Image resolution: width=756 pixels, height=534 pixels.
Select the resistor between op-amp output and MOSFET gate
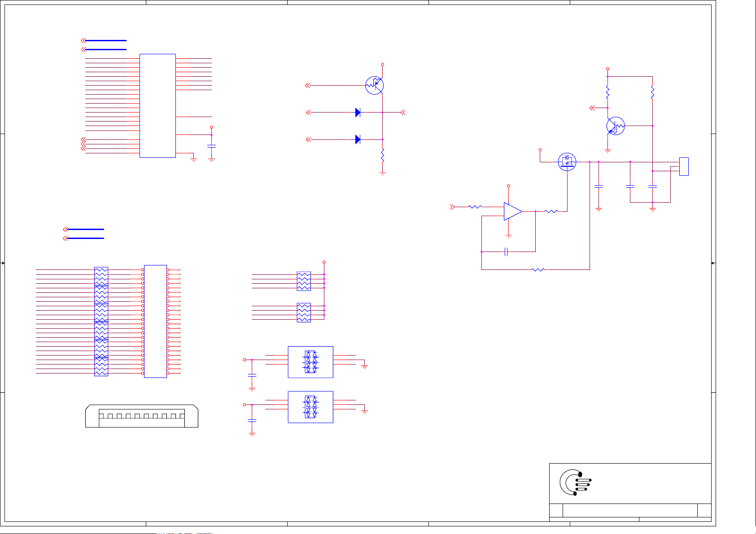point(551,211)
